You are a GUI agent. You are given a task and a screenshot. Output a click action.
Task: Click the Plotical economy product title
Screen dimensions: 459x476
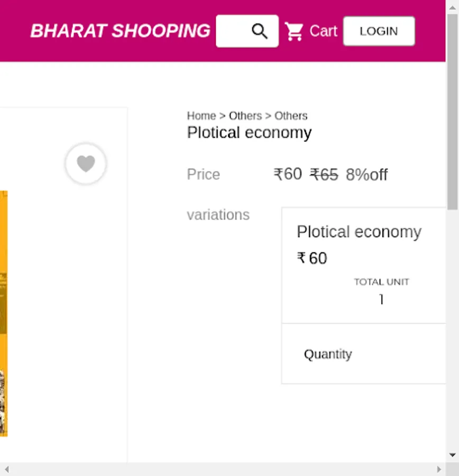pyautogui.click(x=249, y=133)
